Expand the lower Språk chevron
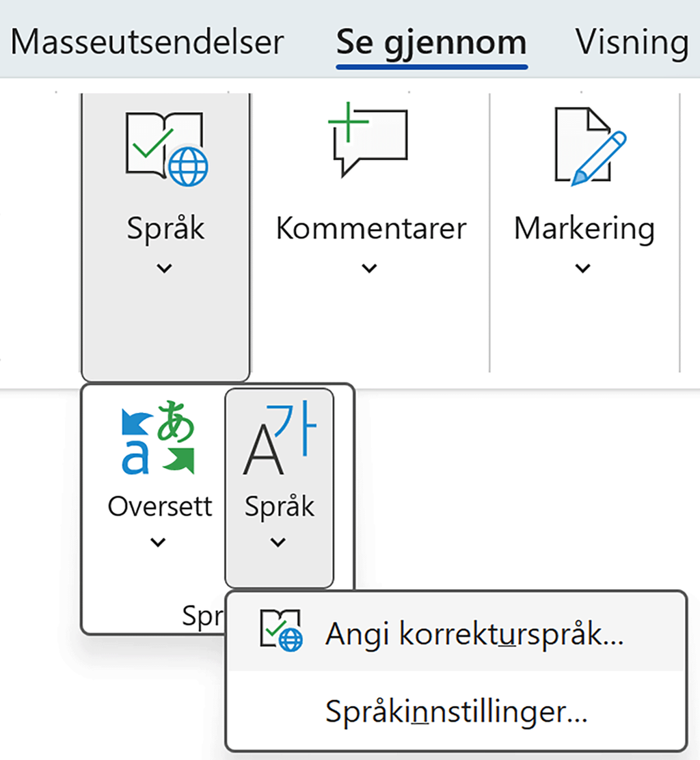The height and width of the screenshot is (760, 700). point(278,542)
